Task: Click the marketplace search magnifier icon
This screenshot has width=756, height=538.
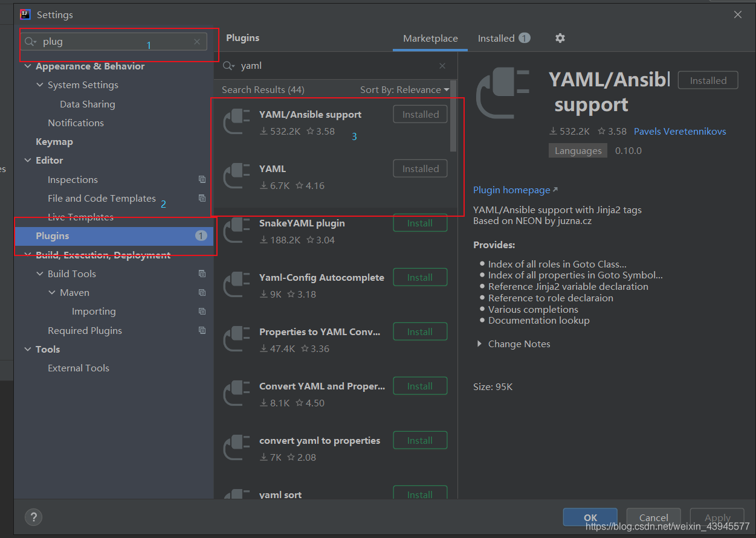Action: point(228,66)
